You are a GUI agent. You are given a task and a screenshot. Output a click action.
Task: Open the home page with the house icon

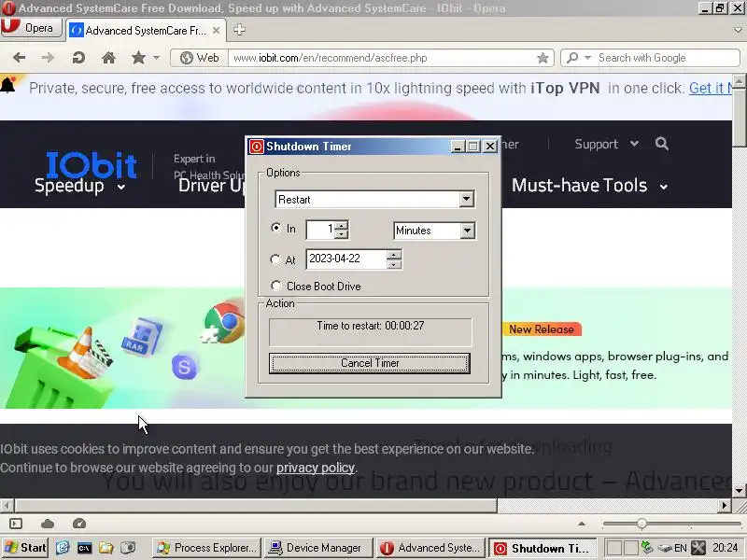(x=108, y=58)
